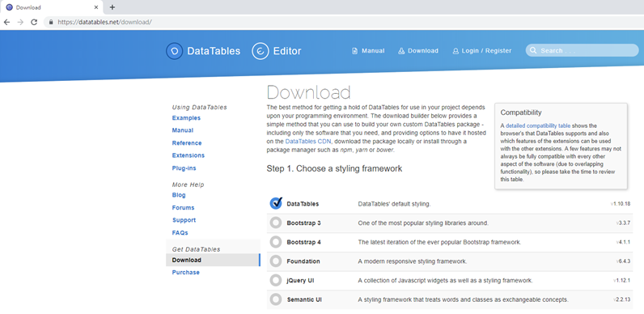Screen dimensions: 644x314
Task: Click the v1.10.18 version number
Action: coord(621,204)
